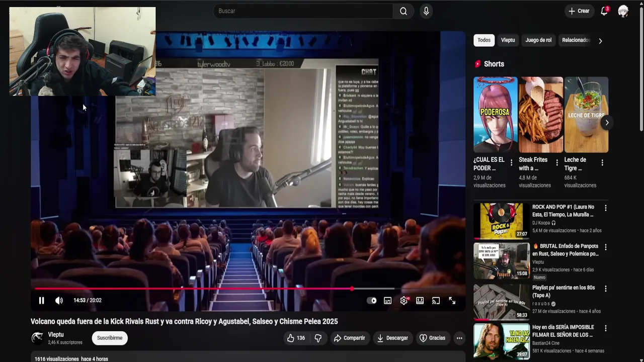Select the Todos filter chip
This screenshot has width=644, height=362.
tap(484, 40)
